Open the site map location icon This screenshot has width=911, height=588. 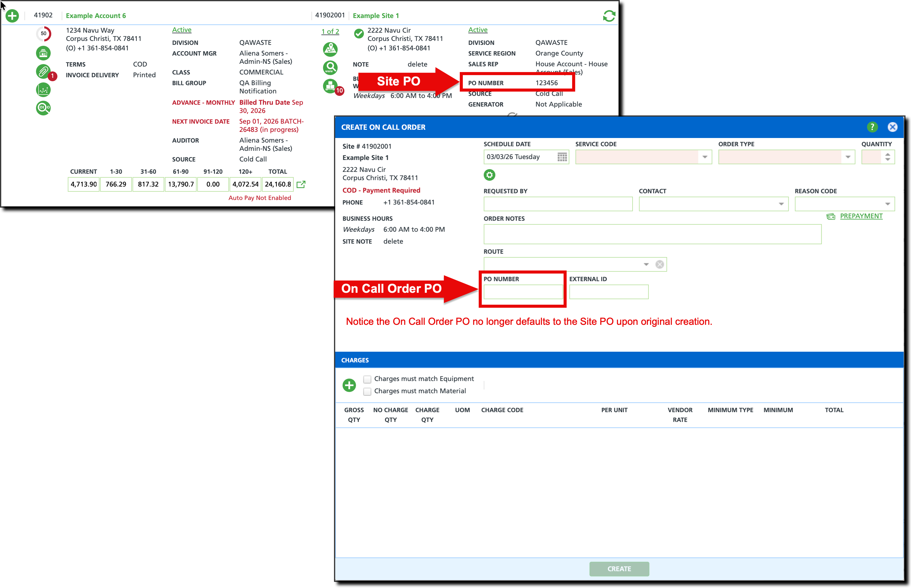(330, 49)
